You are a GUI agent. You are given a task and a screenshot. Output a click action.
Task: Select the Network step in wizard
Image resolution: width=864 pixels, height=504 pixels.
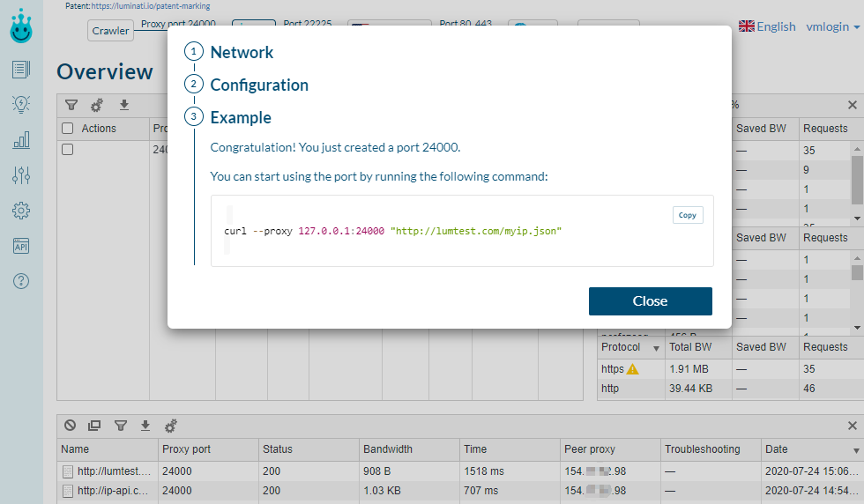point(242,52)
